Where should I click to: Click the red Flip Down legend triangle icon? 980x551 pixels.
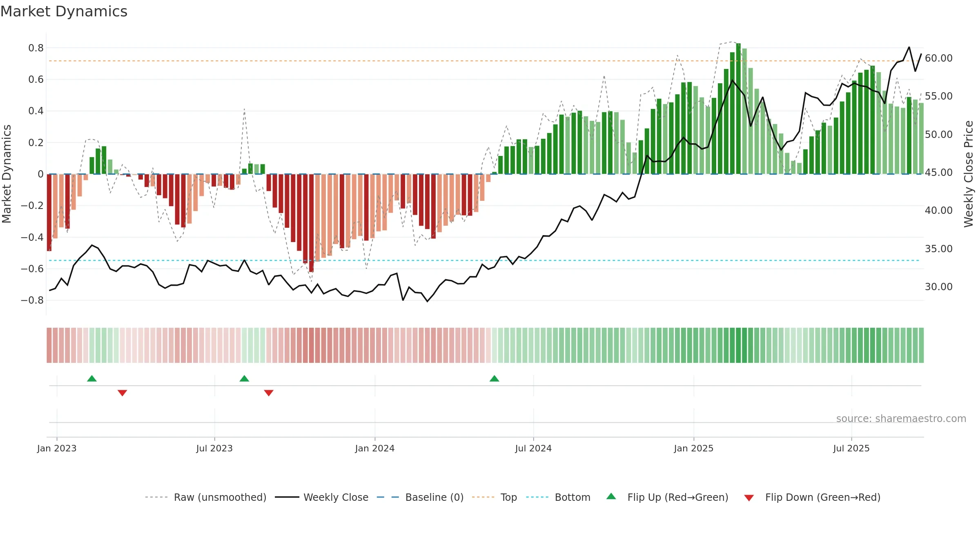click(x=749, y=498)
